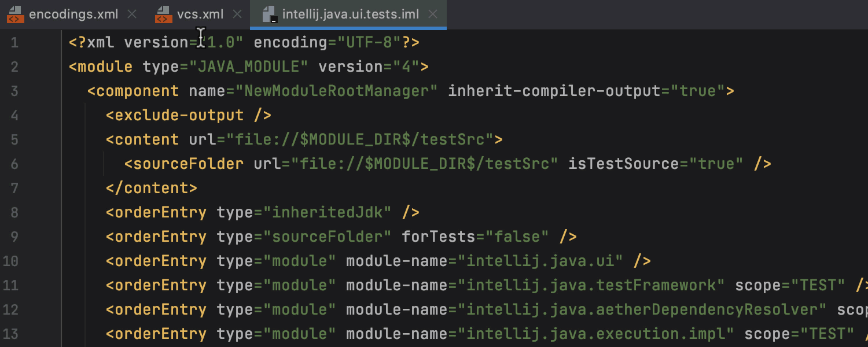Click line number 5 in the gutter
The width and height of the screenshot is (868, 347).
coord(14,140)
